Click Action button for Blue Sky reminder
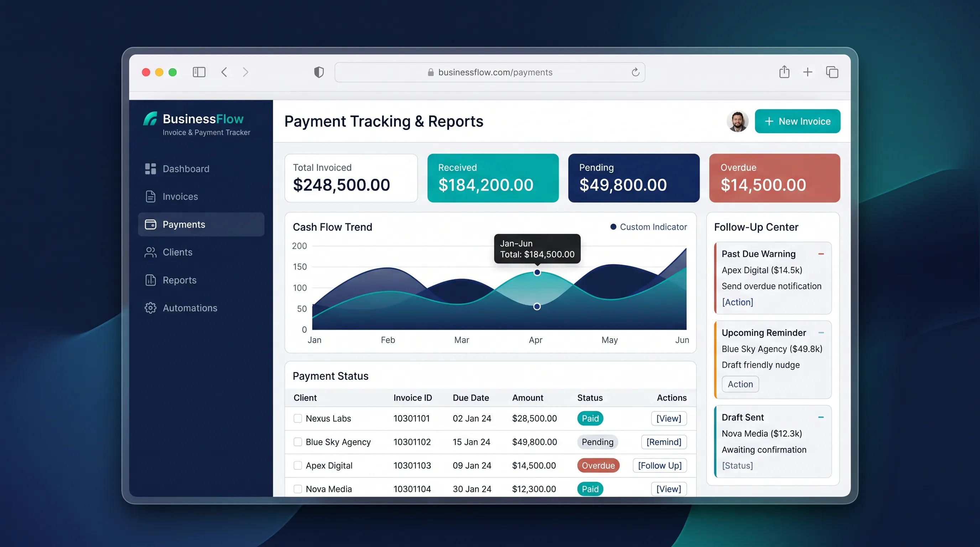Screen dimensions: 980x547 pyautogui.click(x=740, y=384)
